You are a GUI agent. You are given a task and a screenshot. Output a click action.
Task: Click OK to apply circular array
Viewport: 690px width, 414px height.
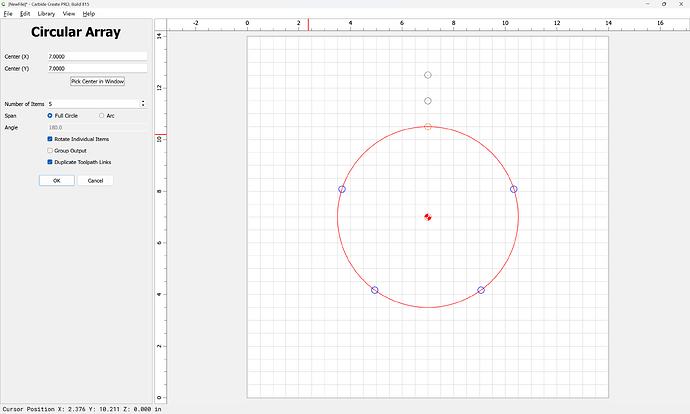[x=57, y=180]
